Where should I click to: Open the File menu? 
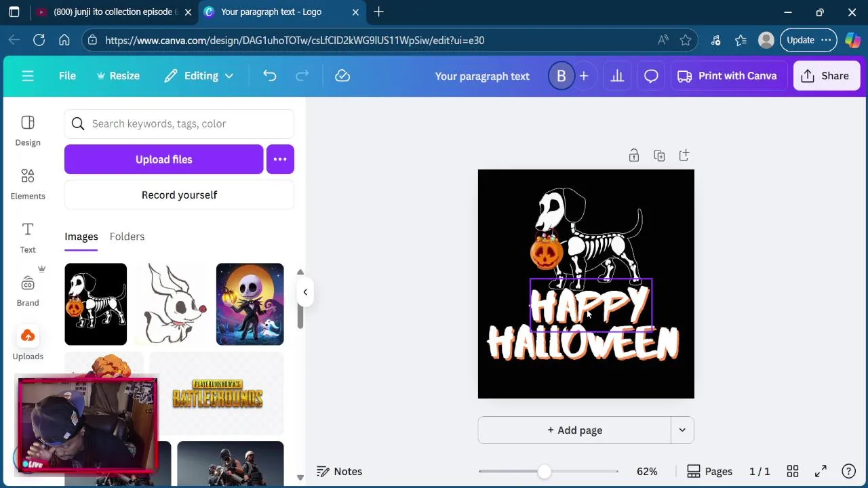click(67, 76)
